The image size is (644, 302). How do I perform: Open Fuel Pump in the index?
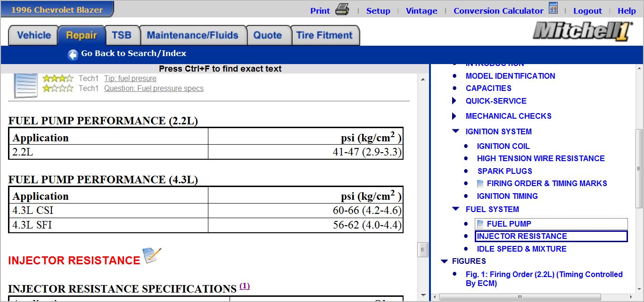[x=509, y=224]
